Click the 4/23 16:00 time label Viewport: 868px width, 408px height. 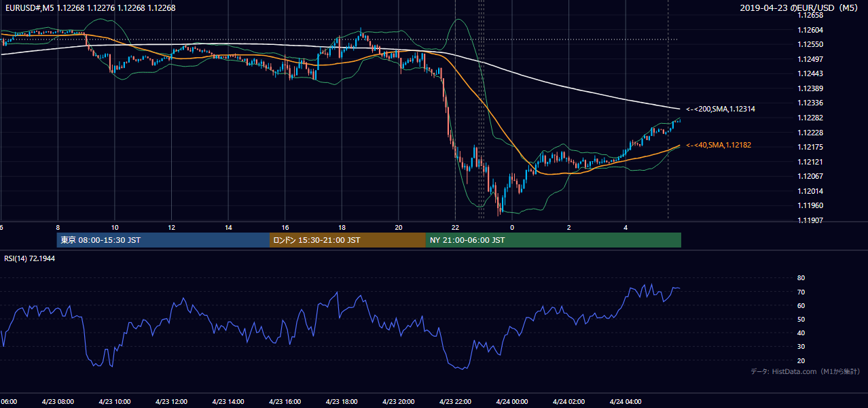click(285, 402)
